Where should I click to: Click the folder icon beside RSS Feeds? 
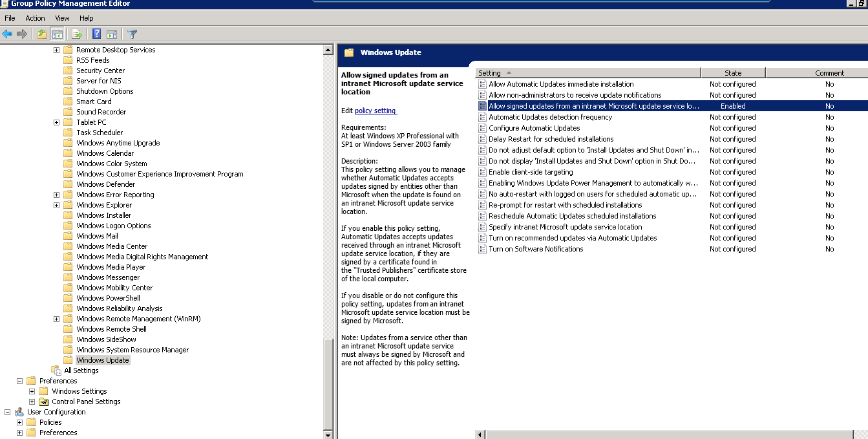pos(68,60)
